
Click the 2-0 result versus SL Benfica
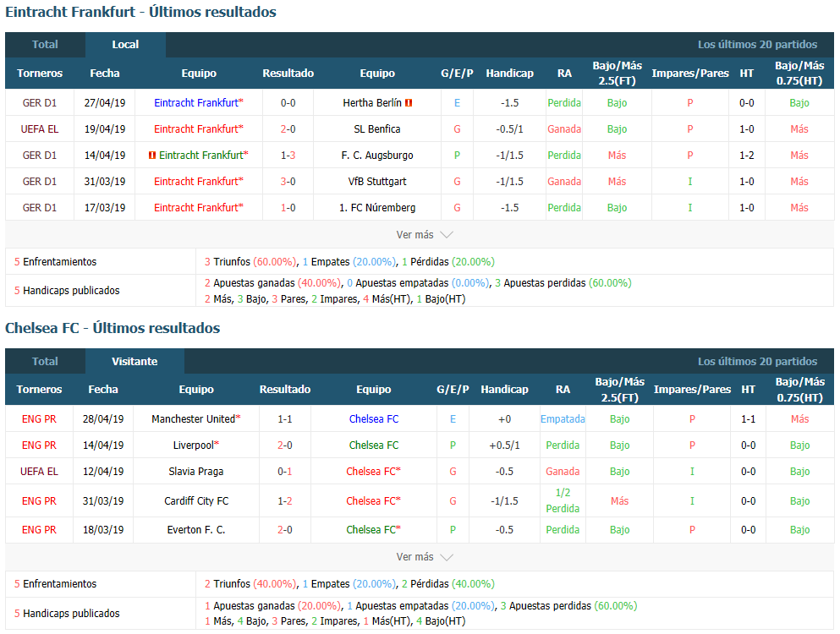(x=288, y=129)
